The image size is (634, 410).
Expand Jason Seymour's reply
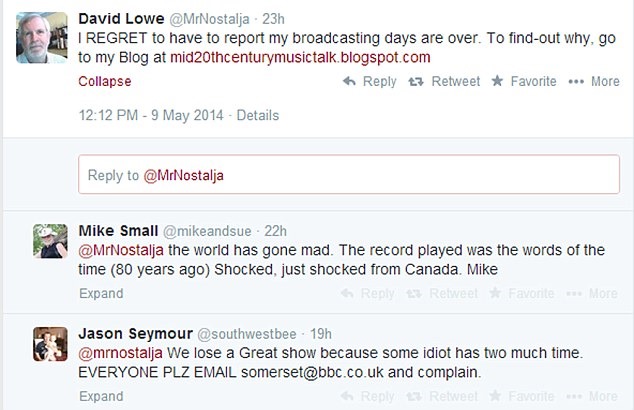pos(100,396)
